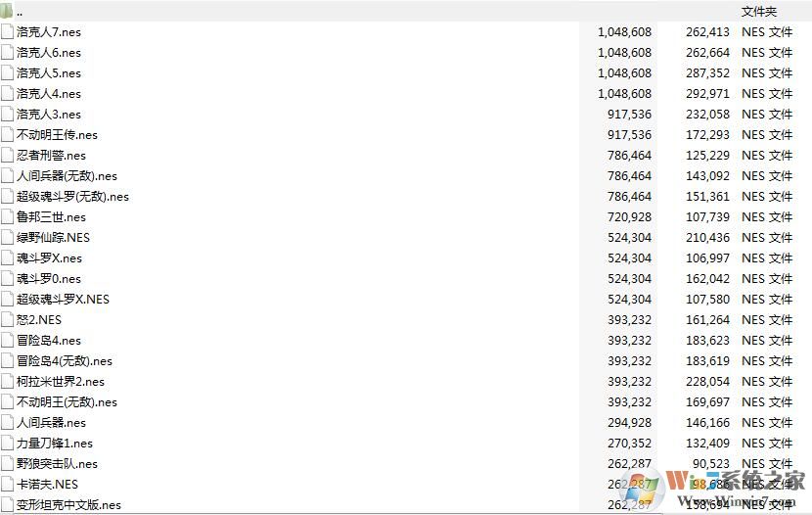Select the file name 洛克人7.nes

point(49,32)
